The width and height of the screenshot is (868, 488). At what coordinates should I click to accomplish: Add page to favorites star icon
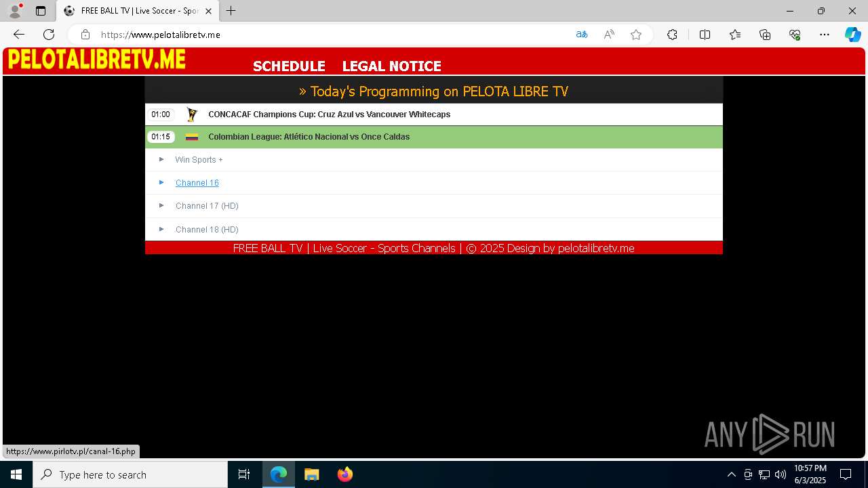click(636, 35)
